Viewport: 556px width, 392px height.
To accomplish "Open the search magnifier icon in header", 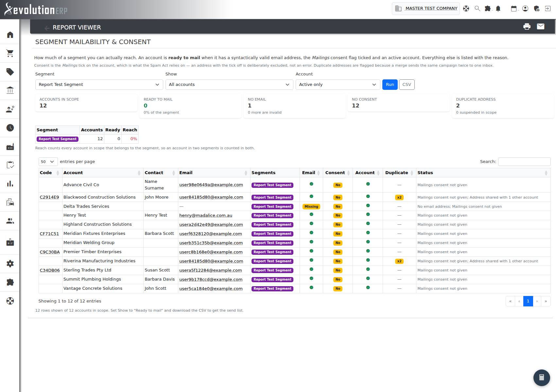I will (x=477, y=8).
